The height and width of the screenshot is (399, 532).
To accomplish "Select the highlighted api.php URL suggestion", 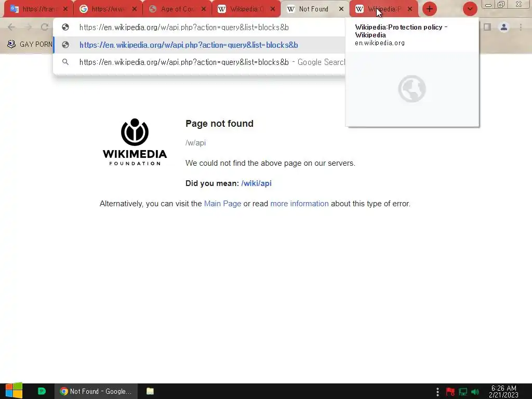I will pos(199,45).
